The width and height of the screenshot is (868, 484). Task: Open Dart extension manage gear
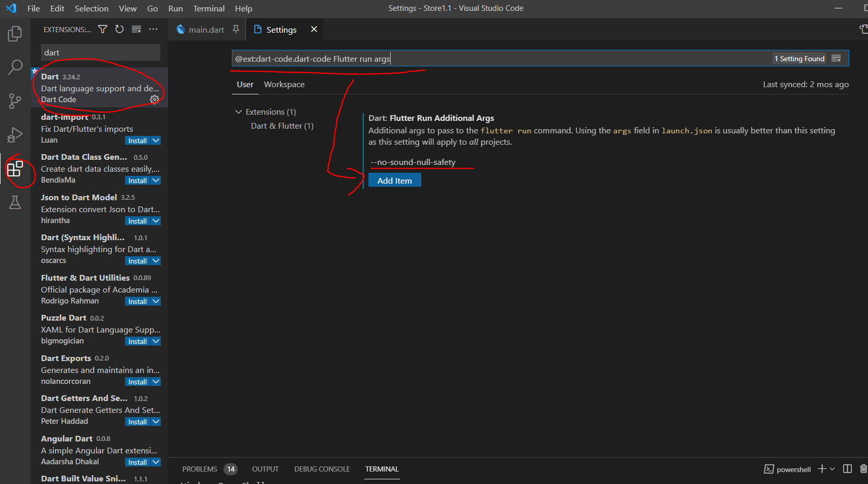pos(154,100)
